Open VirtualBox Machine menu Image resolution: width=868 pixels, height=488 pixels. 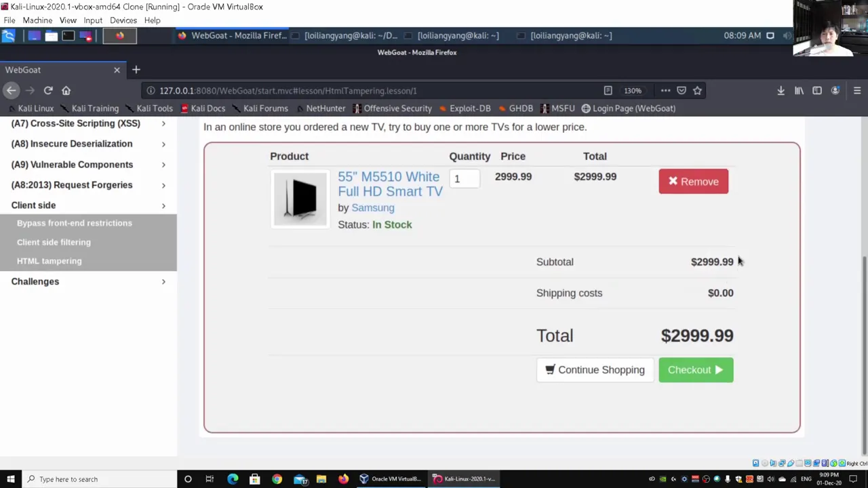tap(37, 20)
